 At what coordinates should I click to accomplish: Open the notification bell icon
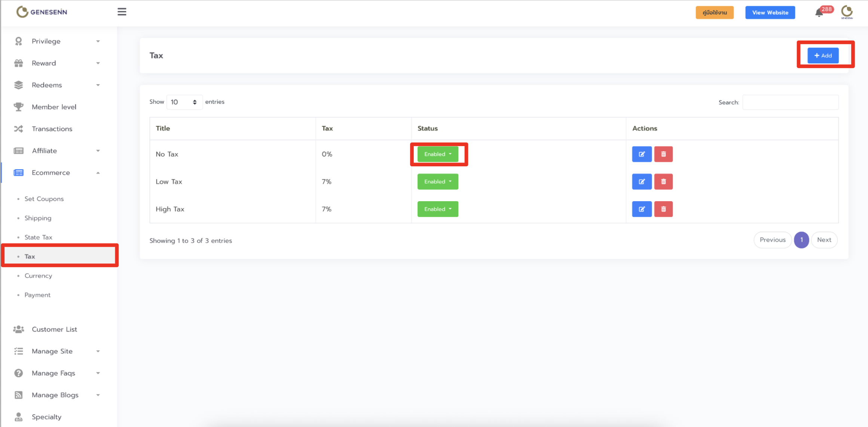pyautogui.click(x=819, y=13)
